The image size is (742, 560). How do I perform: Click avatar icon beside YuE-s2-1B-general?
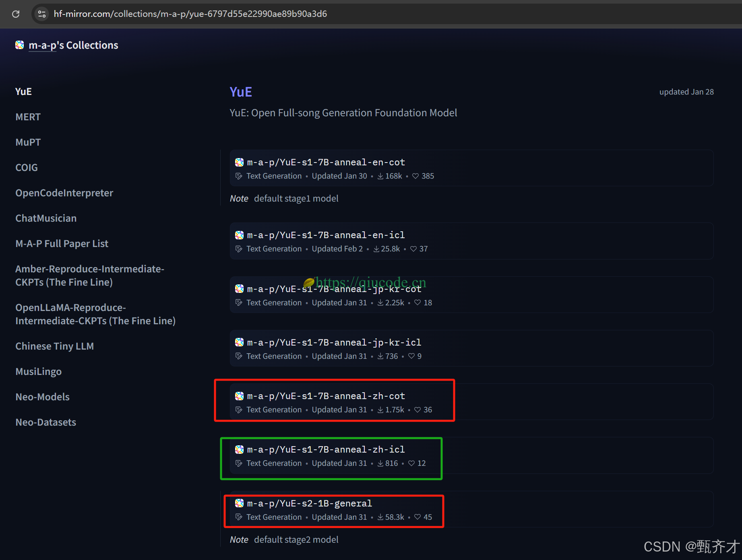[x=240, y=503]
